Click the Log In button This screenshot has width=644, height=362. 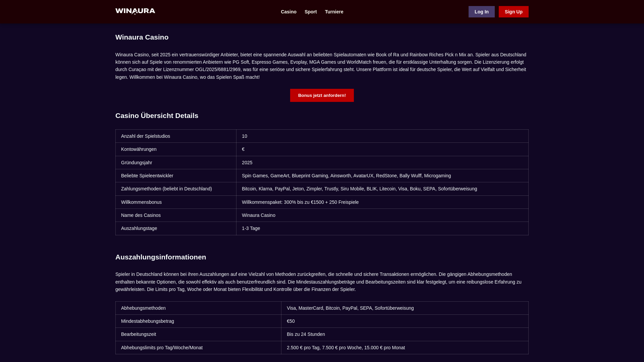tap(482, 12)
